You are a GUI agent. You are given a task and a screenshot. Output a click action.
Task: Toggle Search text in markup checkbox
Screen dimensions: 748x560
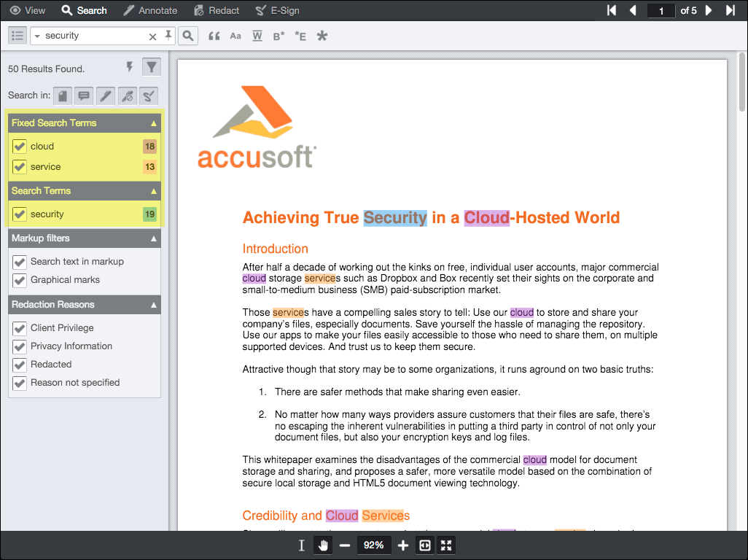20,262
